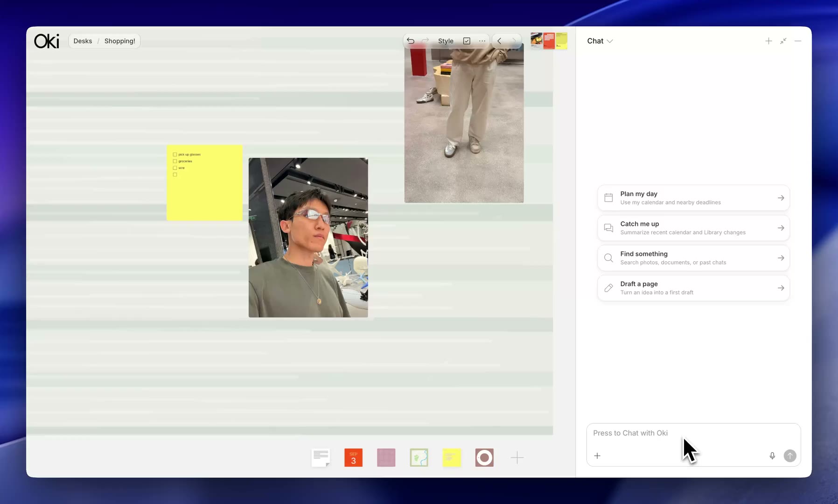
Task: Open the Style menu
Action: (446, 41)
